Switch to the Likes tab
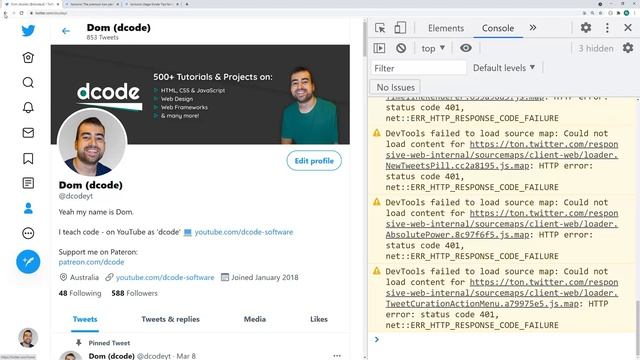Viewport: 640px width, 360px height. pos(319,319)
